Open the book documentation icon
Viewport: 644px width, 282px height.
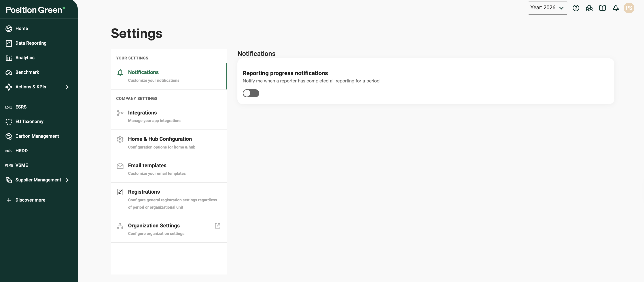602,8
